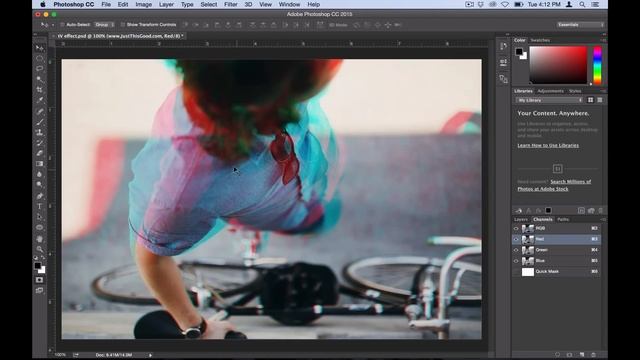Image resolution: width=640 pixels, height=360 pixels.
Task: Select the Healing Brush tool
Action: 40,111
